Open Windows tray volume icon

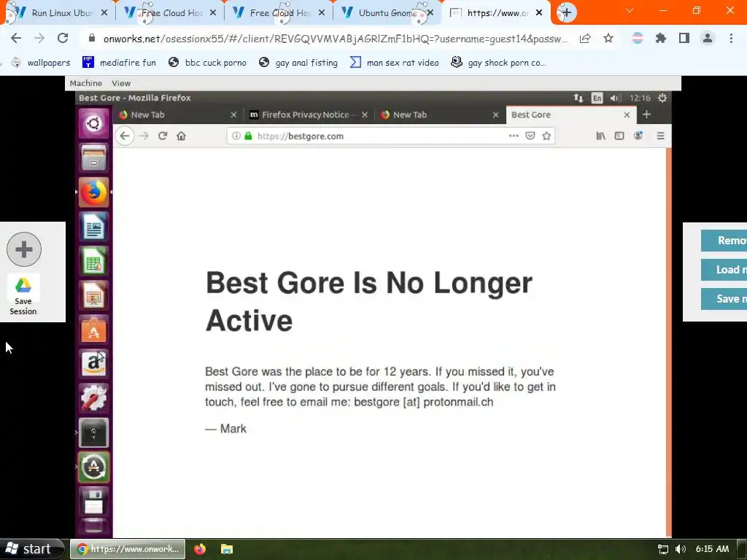[681, 549]
